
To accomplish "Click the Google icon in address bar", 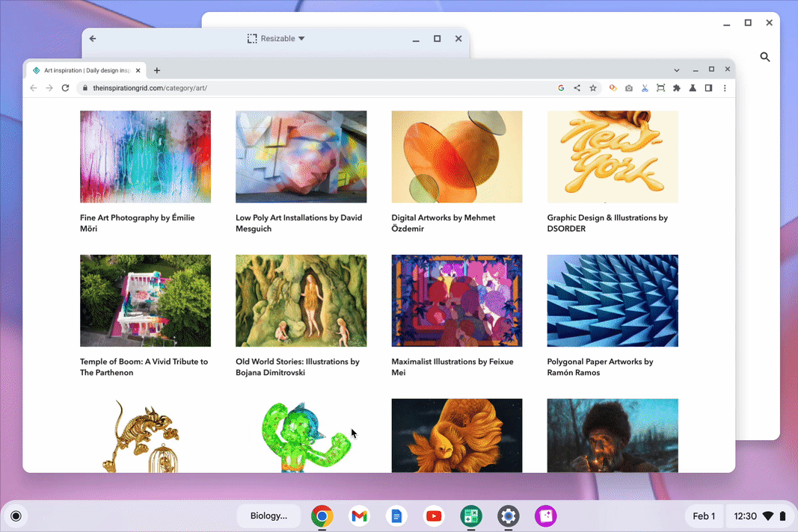I will (x=561, y=88).
